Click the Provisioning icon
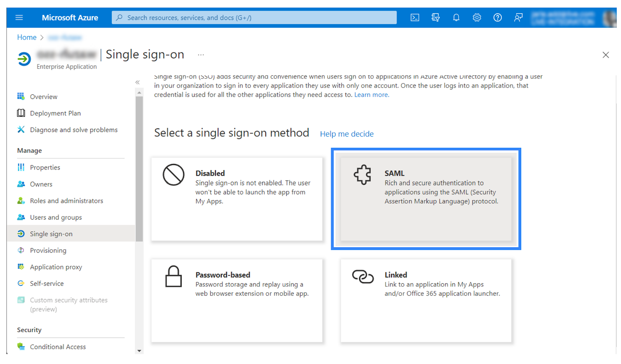The width and height of the screenshot is (621, 364). pyautogui.click(x=21, y=250)
